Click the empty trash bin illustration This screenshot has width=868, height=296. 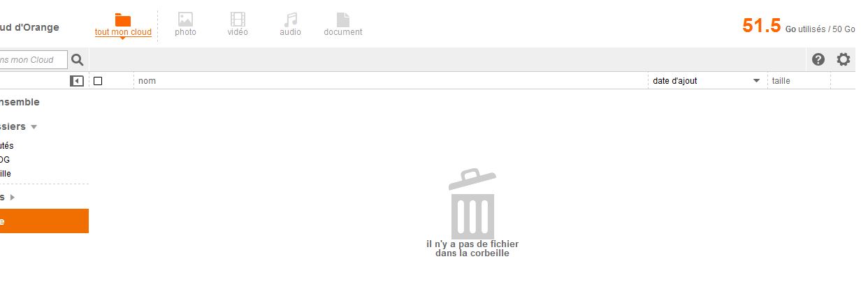472,203
